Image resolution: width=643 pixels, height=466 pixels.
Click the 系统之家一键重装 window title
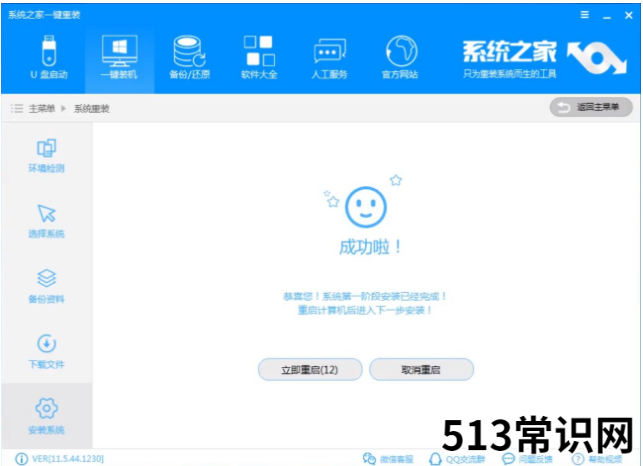point(44,15)
